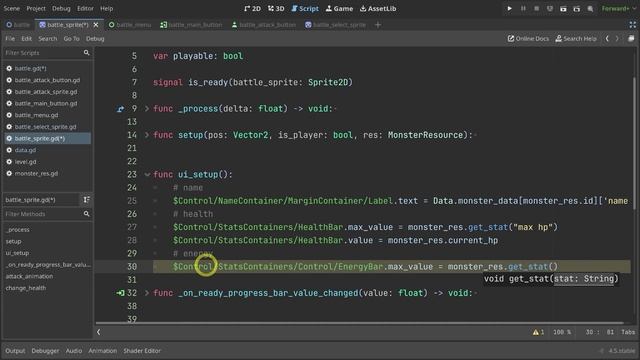Add a new scene tab
The width and height of the screenshot is (640, 360).
pos(378,25)
